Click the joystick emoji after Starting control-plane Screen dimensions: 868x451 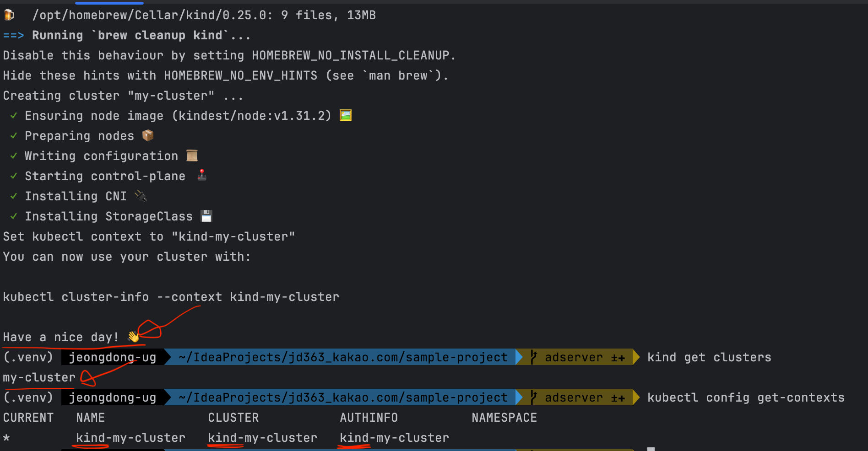pos(202,175)
